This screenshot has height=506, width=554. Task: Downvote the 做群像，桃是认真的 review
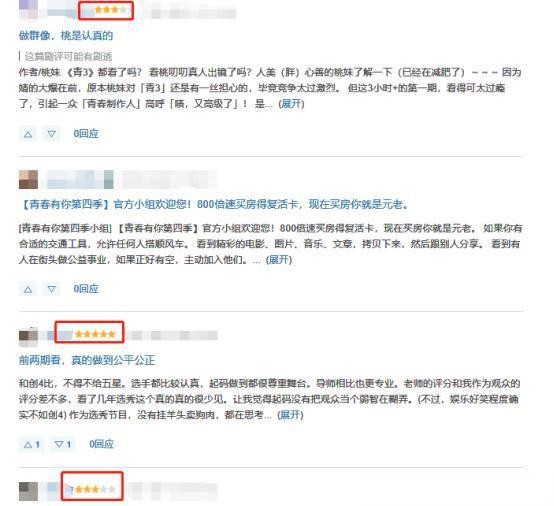[52, 134]
